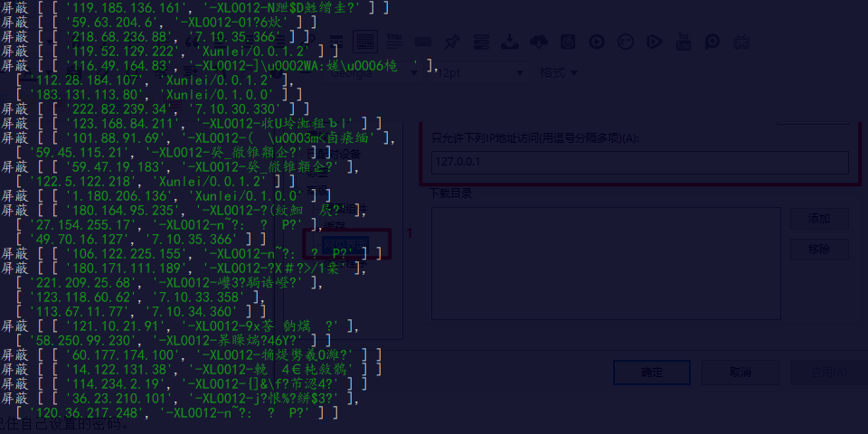Click the pin icon in the editor toolbar
Screen dimensions: 868x434
point(452,42)
